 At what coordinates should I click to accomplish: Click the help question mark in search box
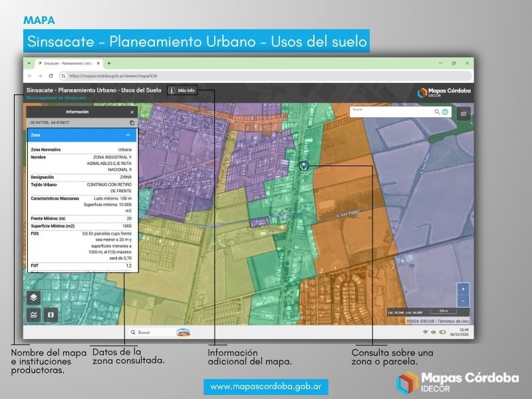[x=445, y=112]
